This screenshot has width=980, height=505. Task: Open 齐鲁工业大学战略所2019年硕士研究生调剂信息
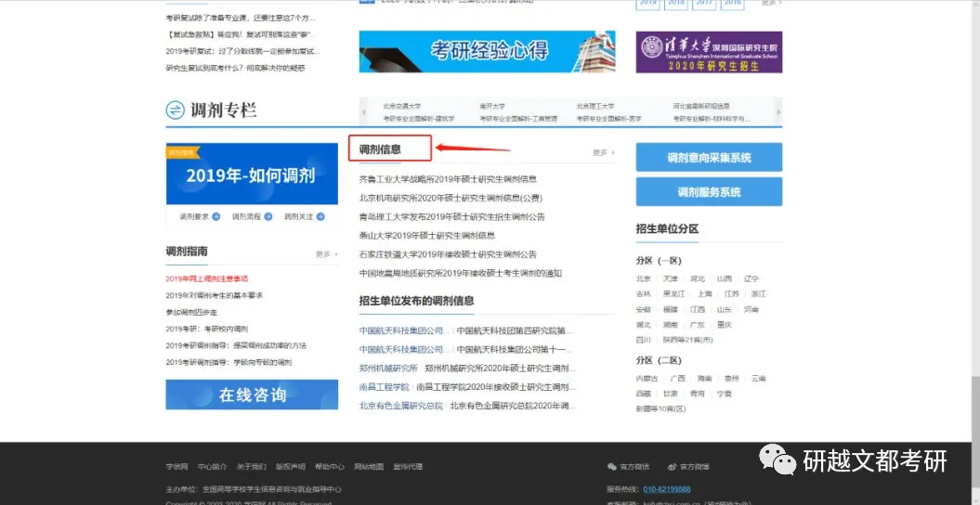pos(448,179)
